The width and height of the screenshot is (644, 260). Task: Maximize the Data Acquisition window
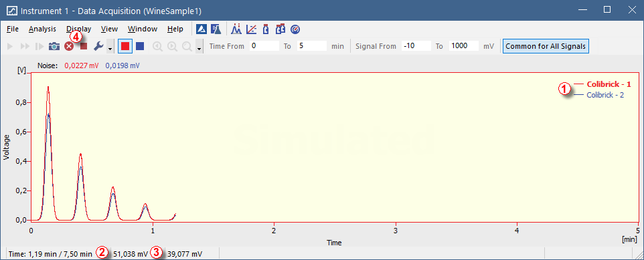tap(607, 9)
